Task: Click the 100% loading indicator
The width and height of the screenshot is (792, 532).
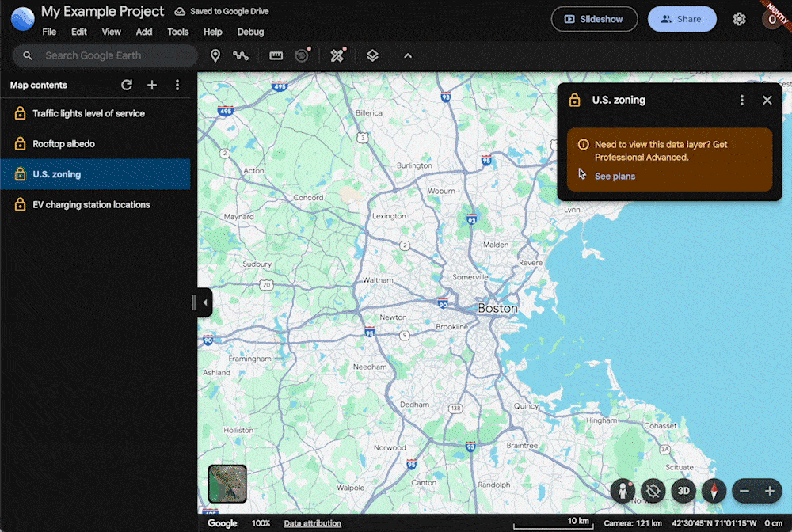Action: coord(261,523)
